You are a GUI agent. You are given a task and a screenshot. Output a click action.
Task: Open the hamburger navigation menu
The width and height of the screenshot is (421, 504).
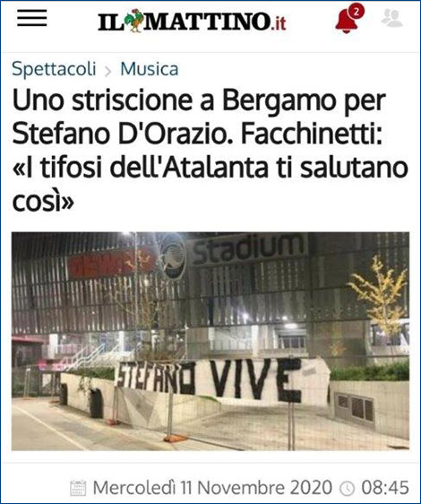[32, 18]
